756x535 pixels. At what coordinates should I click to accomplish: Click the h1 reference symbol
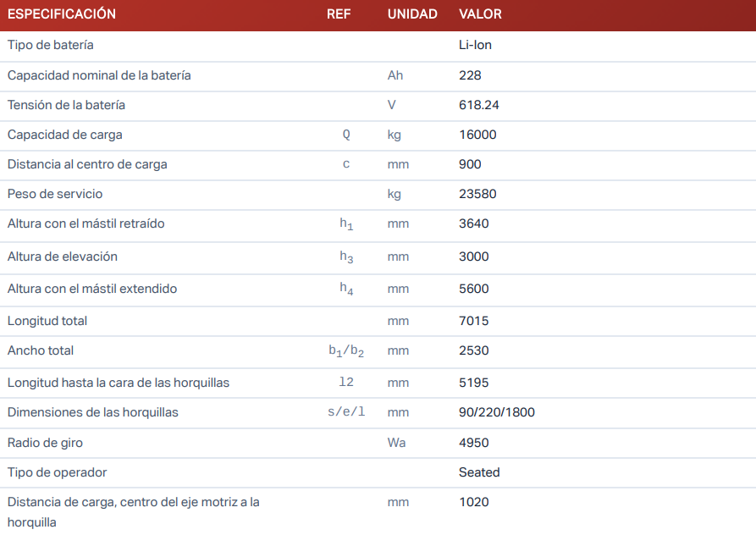pyautogui.click(x=346, y=224)
